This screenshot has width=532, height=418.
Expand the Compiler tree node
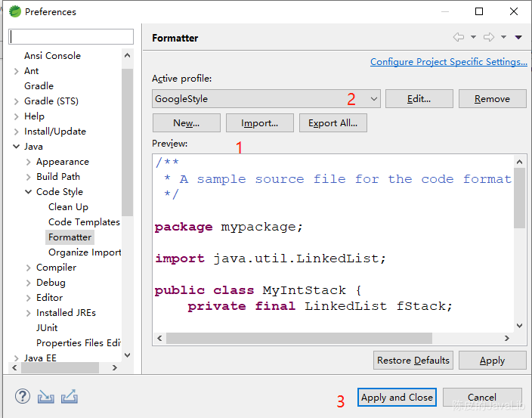[x=29, y=268]
